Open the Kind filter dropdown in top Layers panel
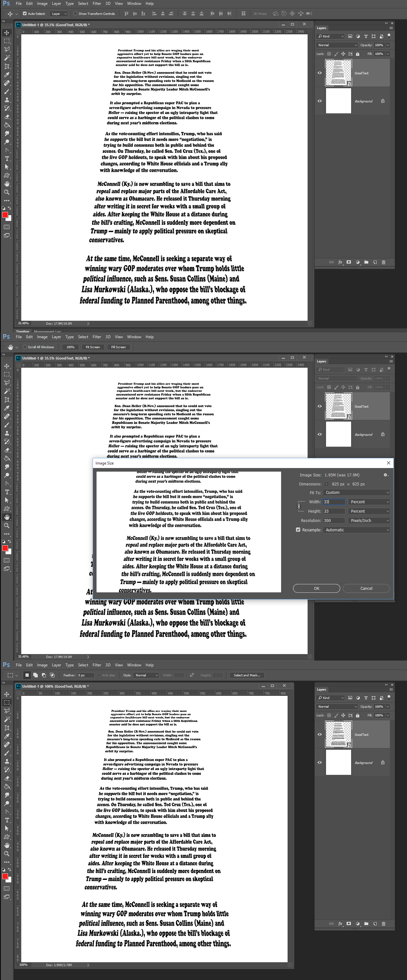Viewport: 407px width, 980px height. [x=331, y=36]
